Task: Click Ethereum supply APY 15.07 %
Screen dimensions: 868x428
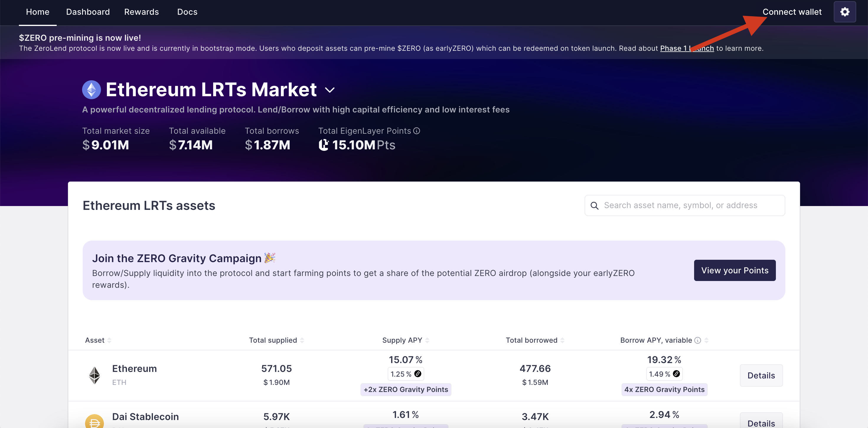Action: [406, 360]
